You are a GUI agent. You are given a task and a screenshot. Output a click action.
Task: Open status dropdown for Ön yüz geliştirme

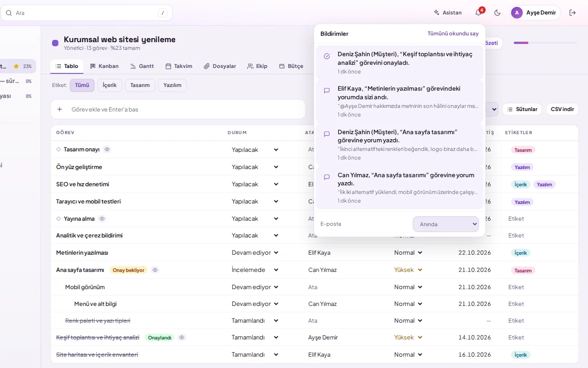tap(255, 167)
